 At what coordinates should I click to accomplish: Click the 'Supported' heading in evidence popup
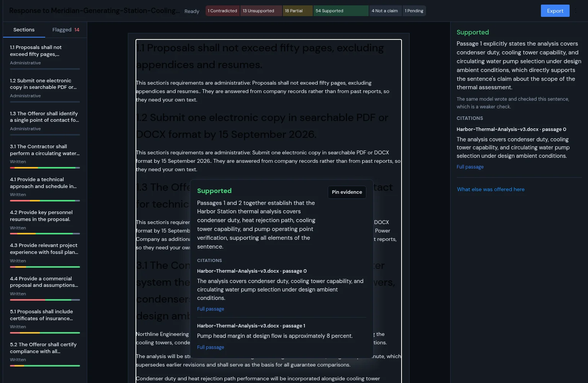(214, 191)
